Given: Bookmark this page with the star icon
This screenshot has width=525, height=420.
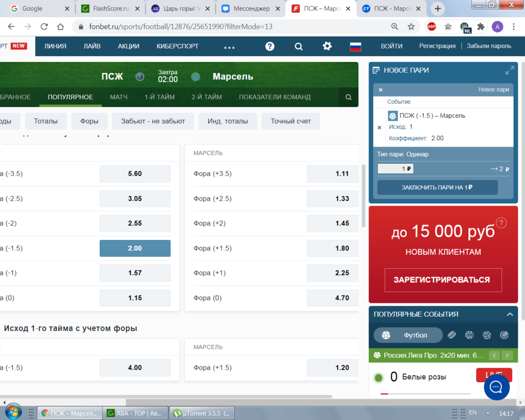Looking at the screenshot, I should click(411, 26).
